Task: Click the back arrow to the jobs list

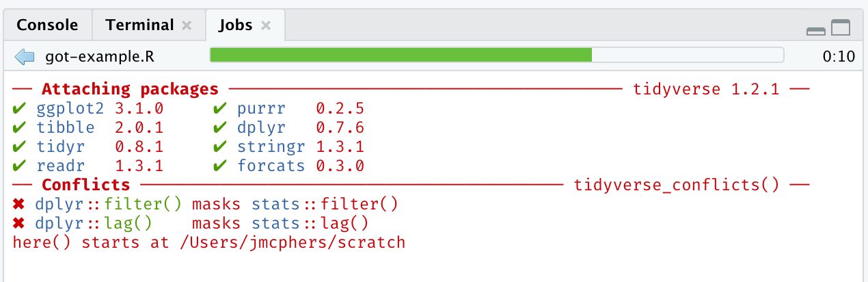Action: pos(24,56)
